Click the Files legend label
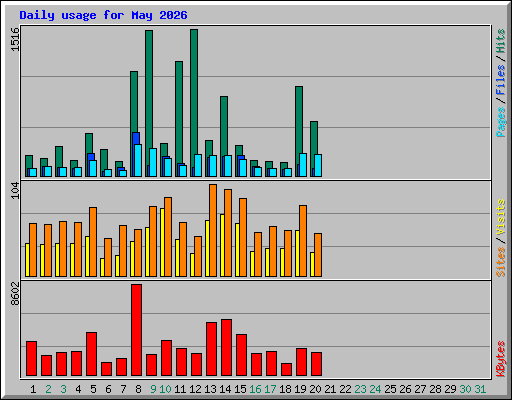The width and height of the screenshot is (512, 400). (x=501, y=80)
